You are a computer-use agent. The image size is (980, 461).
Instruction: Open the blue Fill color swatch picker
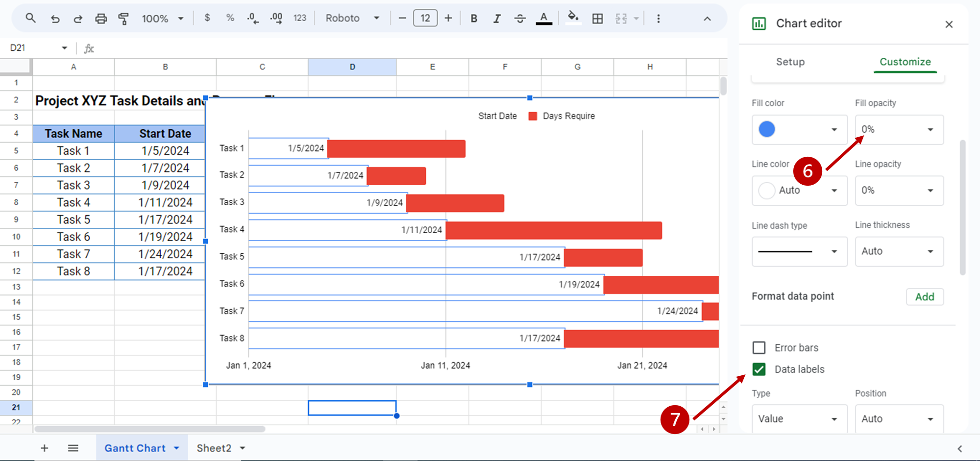799,129
